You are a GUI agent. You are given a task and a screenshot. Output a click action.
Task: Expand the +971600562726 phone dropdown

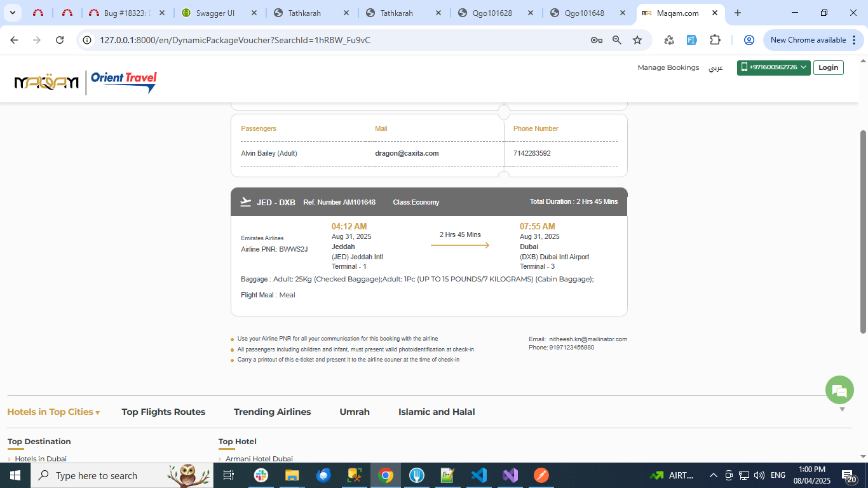coord(773,67)
